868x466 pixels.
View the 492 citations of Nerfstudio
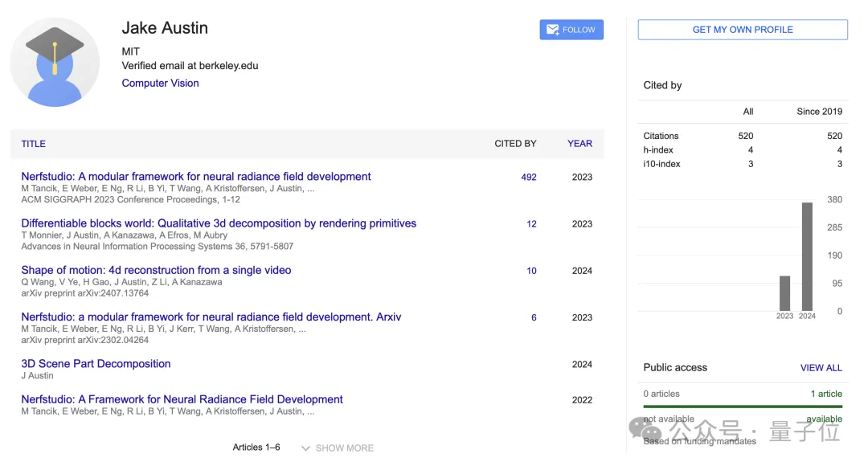[528, 178]
